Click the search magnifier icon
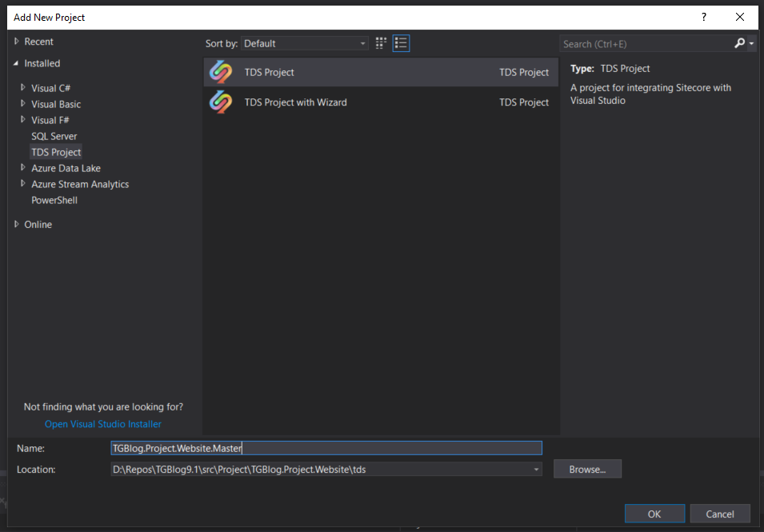The image size is (764, 532). [x=740, y=43]
